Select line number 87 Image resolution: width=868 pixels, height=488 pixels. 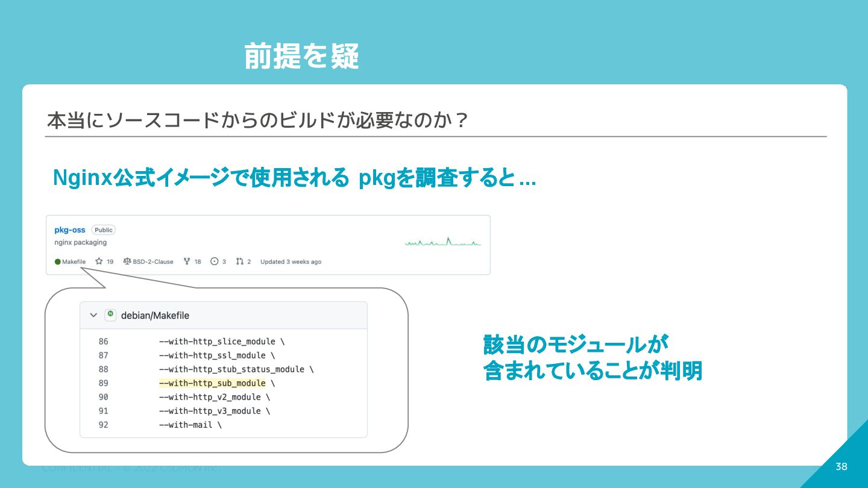[103, 355]
